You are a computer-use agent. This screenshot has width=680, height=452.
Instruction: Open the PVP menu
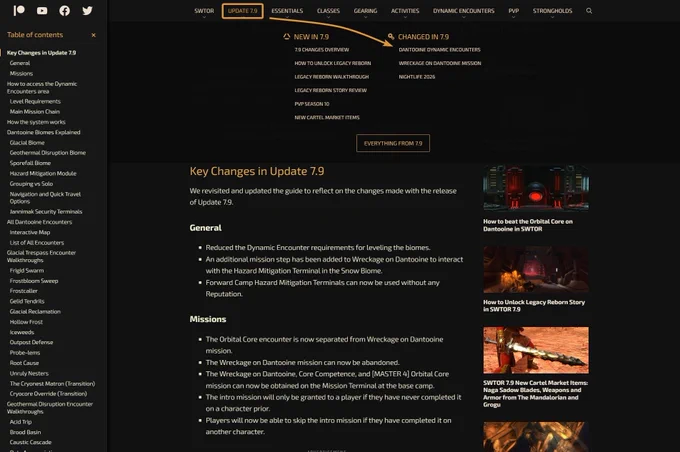[x=513, y=11]
